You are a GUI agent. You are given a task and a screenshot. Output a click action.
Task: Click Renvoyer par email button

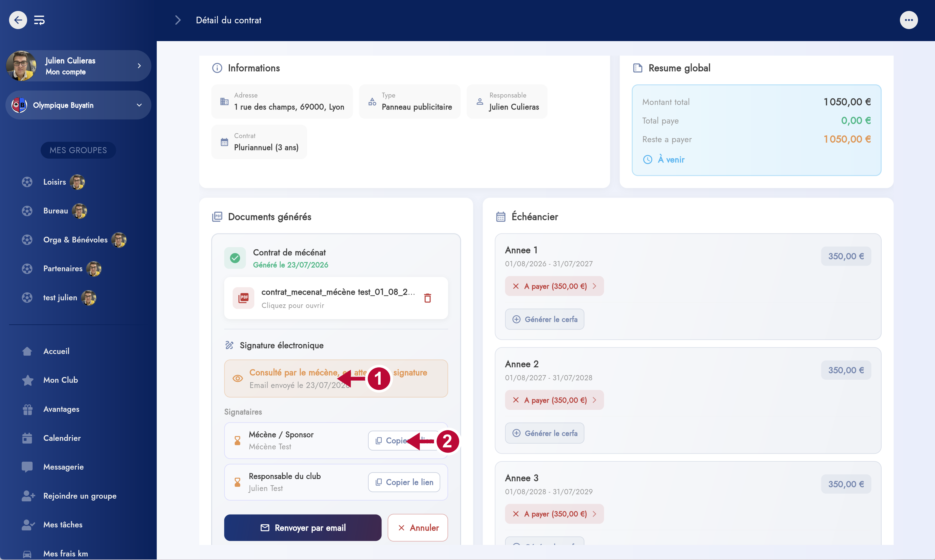303,528
